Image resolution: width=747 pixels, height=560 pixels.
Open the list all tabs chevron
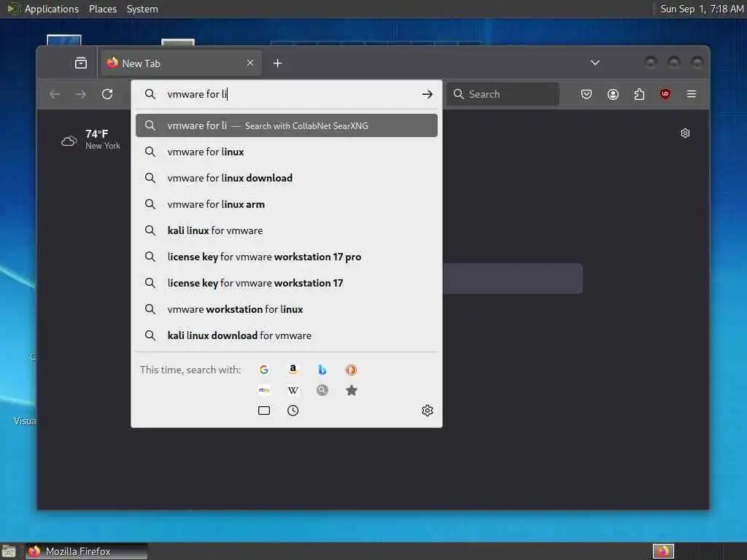click(x=595, y=63)
